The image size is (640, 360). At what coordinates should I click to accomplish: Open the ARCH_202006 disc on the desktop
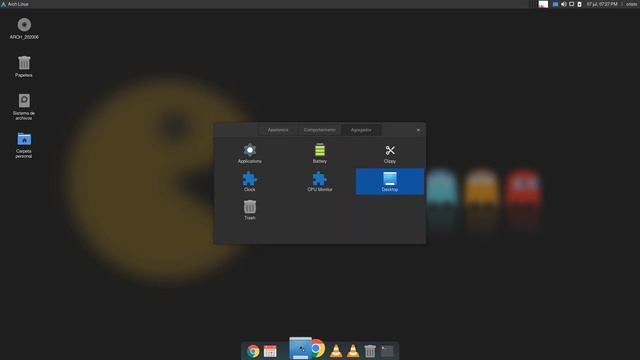click(x=24, y=29)
